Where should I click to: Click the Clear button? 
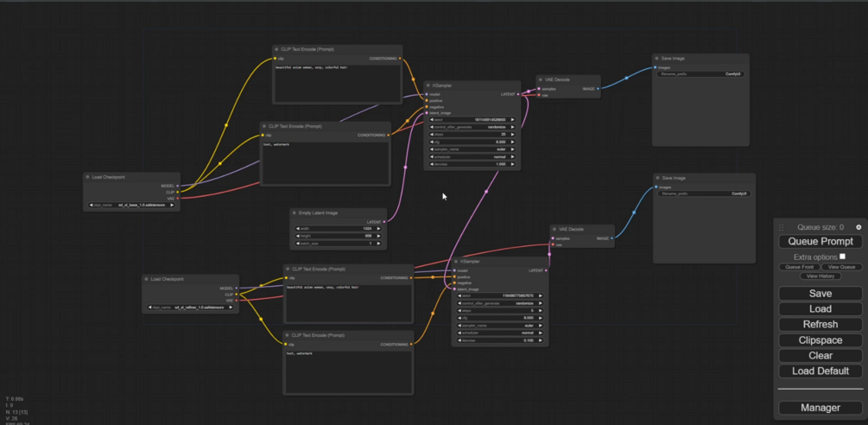(x=820, y=355)
